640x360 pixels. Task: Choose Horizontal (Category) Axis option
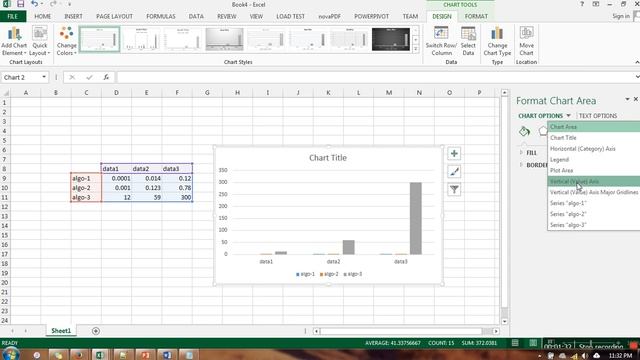(594, 149)
